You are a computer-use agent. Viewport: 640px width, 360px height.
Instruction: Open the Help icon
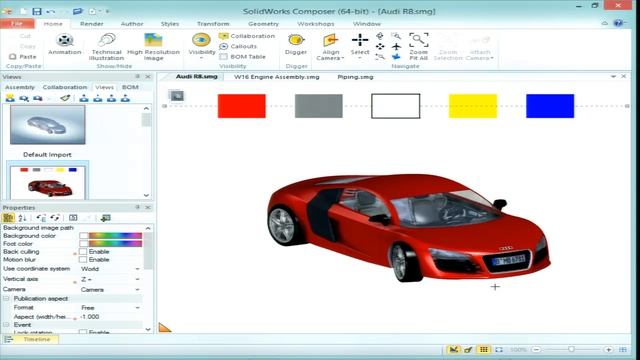[x=618, y=23]
